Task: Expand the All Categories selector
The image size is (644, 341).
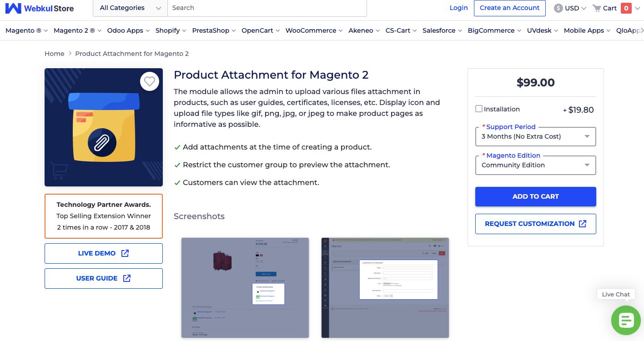Action: (x=130, y=8)
